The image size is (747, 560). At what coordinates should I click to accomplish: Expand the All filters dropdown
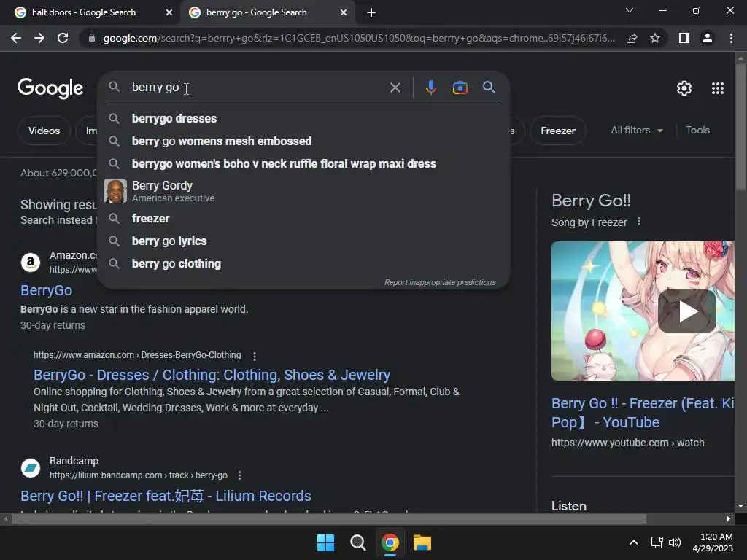coord(637,130)
